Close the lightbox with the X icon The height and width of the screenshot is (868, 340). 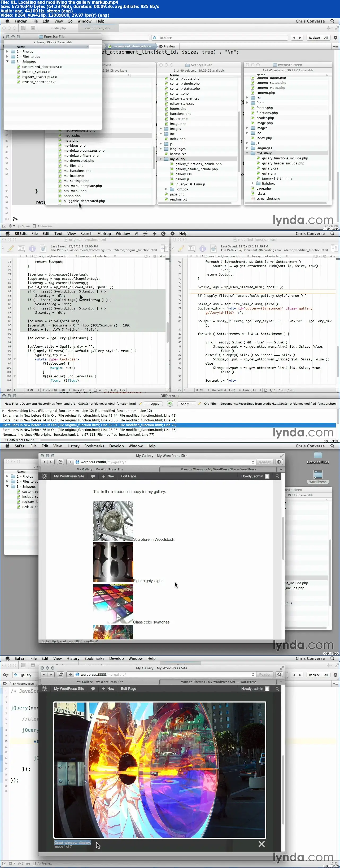(261, 844)
